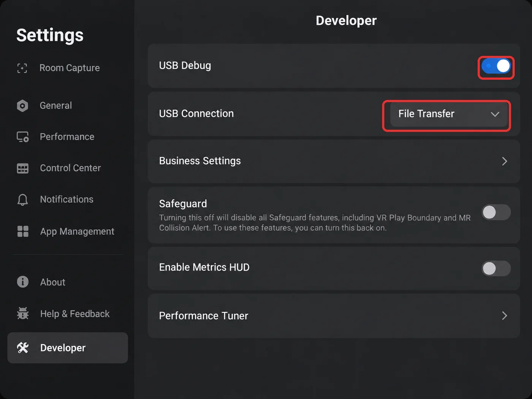Go to General settings
The image size is (532, 399).
(68, 106)
